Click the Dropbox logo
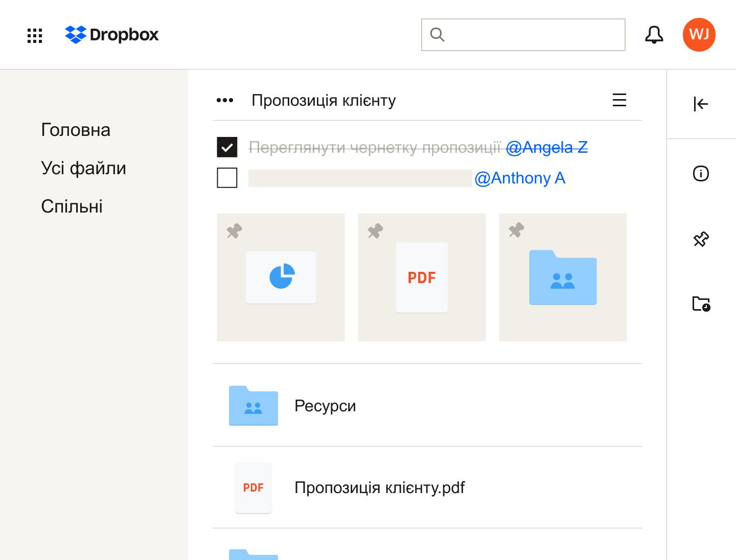The image size is (736, 560). [x=111, y=35]
